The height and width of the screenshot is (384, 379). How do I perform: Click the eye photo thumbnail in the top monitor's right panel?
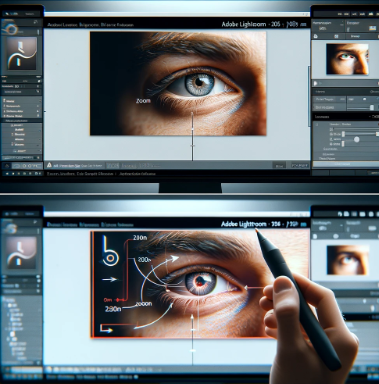pos(347,59)
